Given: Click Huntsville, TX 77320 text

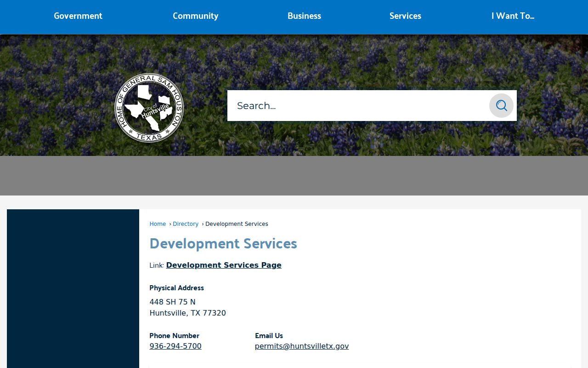Looking at the screenshot, I should click(x=187, y=313).
